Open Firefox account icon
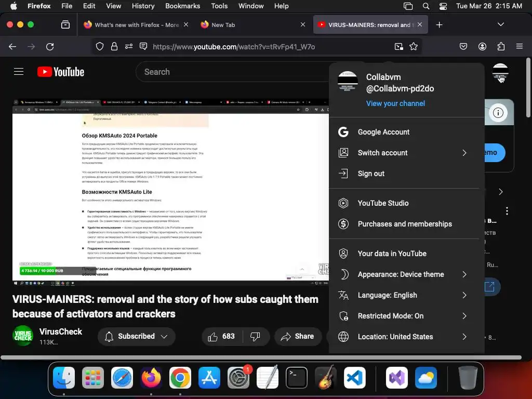 tap(482, 46)
